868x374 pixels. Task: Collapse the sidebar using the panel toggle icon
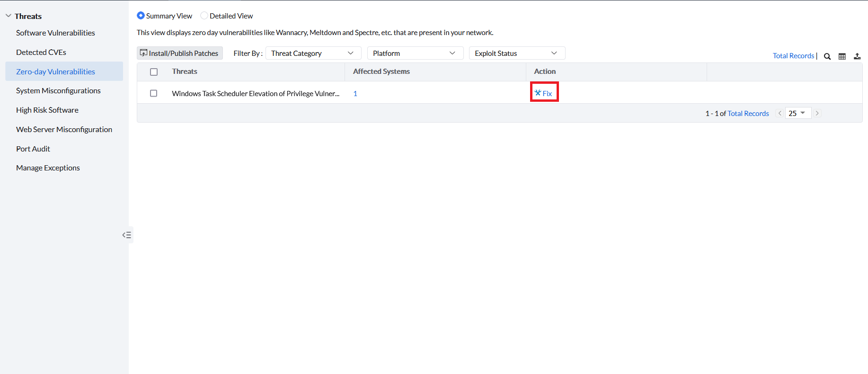tap(126, 235)
